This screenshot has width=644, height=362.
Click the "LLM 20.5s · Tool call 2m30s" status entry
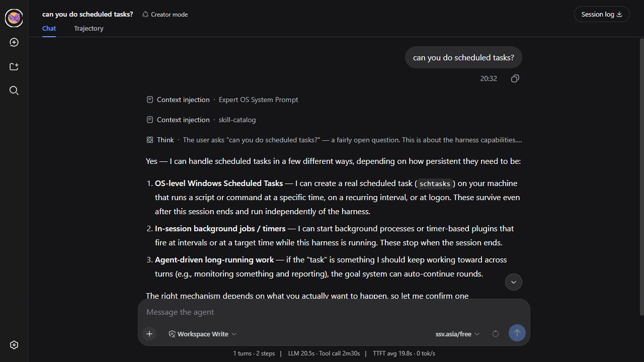pyautogui.click(x=324, y=353)
